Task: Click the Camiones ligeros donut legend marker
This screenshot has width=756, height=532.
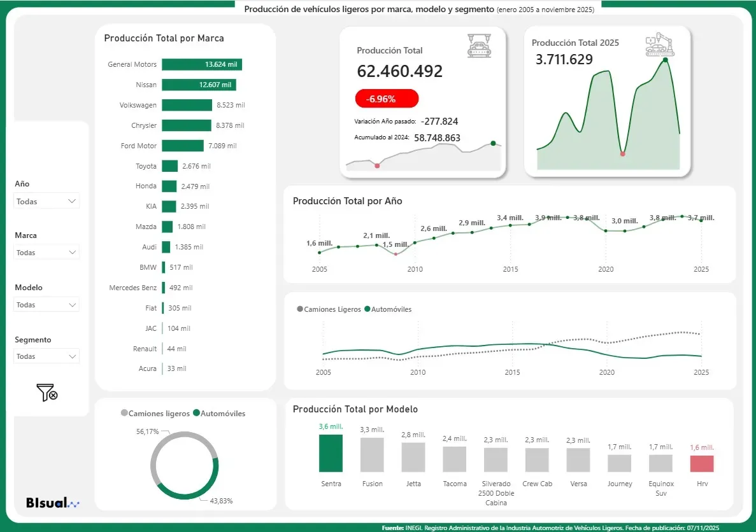Action: pyautogui.click(x=124, y=414)
